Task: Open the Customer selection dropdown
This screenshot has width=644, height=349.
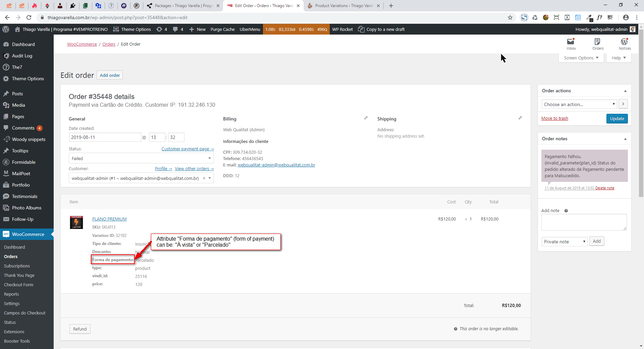Action: click(x=141, y=178)
